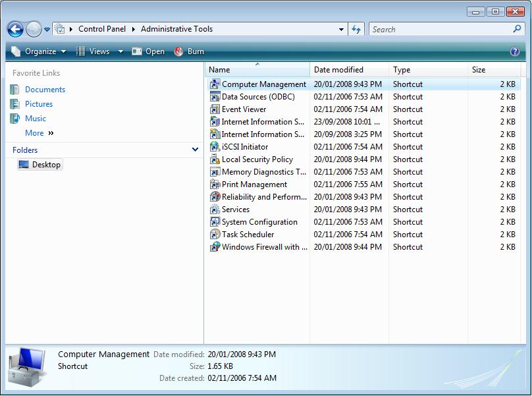Click the Print Management icon
This screenshot has height=396, width=532.
[215, 184]
